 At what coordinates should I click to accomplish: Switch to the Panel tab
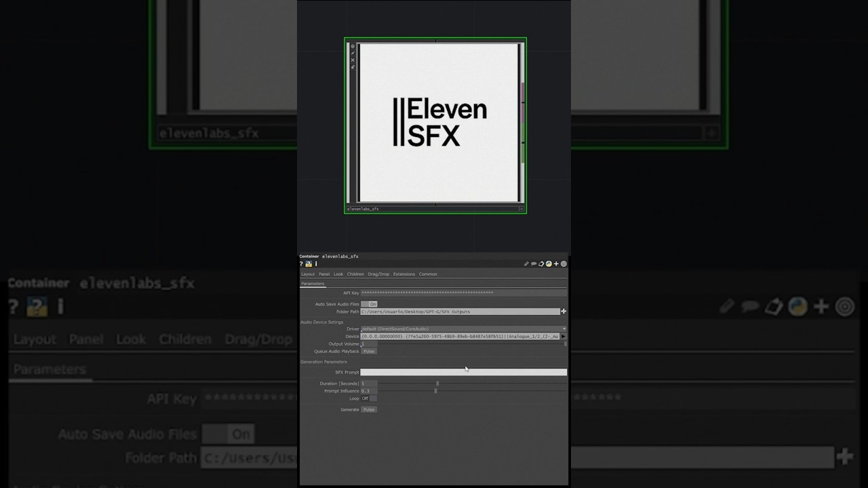point(324,274)
